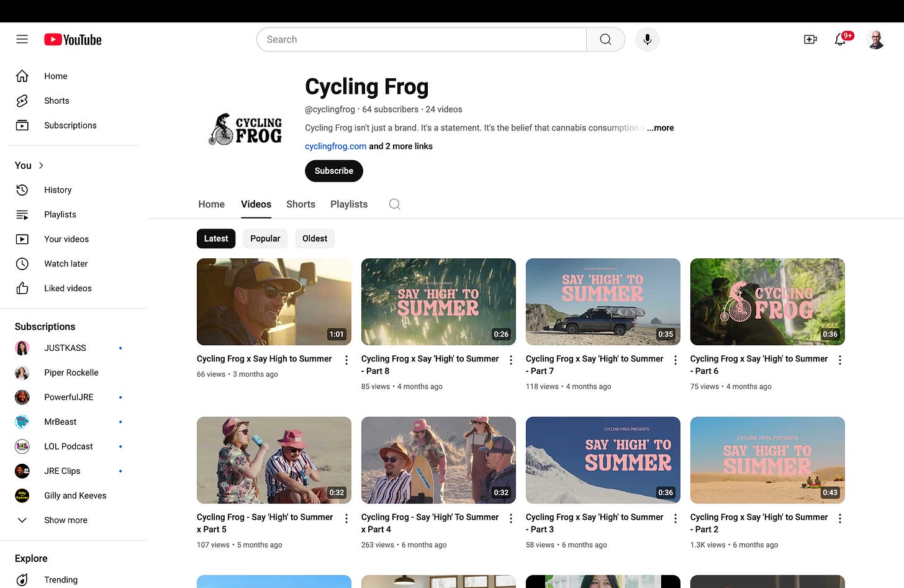The width and height of the screenshot is (904, 588).
Task: Play the Part 8 video thumbnail
Action: coord(438,302)
